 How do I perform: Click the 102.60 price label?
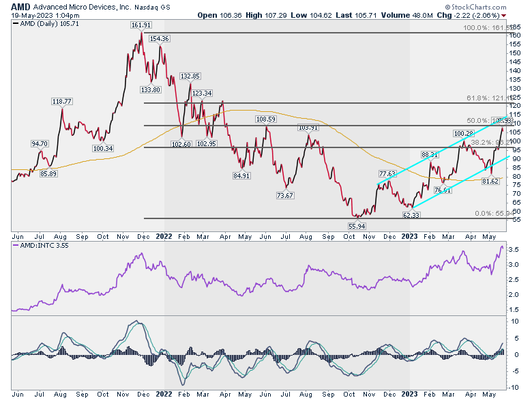(181, 144)
